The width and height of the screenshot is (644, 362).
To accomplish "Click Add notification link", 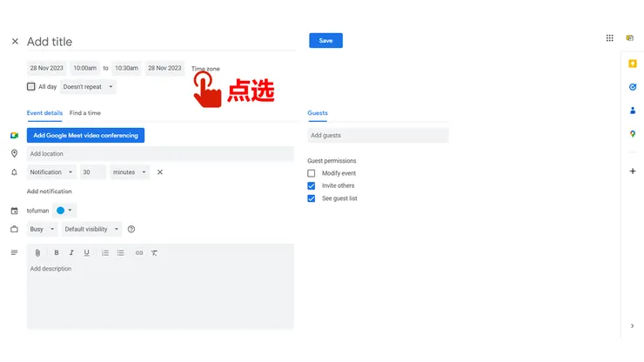I will point(50,191).
